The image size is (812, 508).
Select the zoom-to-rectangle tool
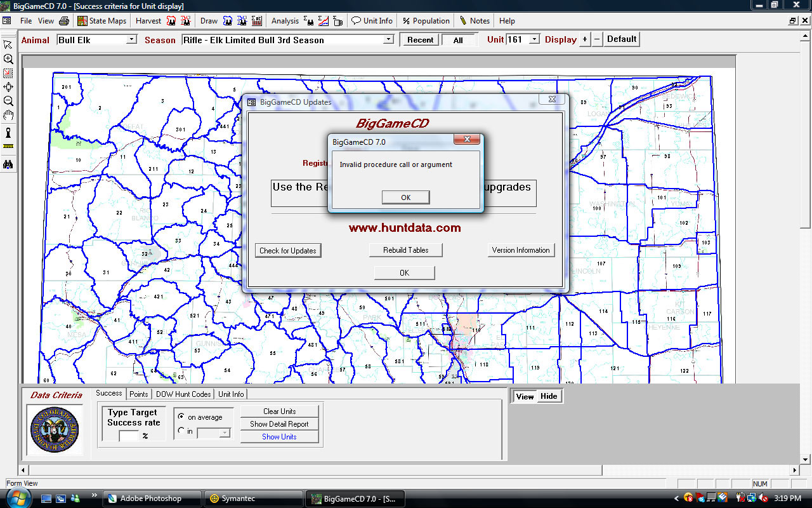(8, 73)
